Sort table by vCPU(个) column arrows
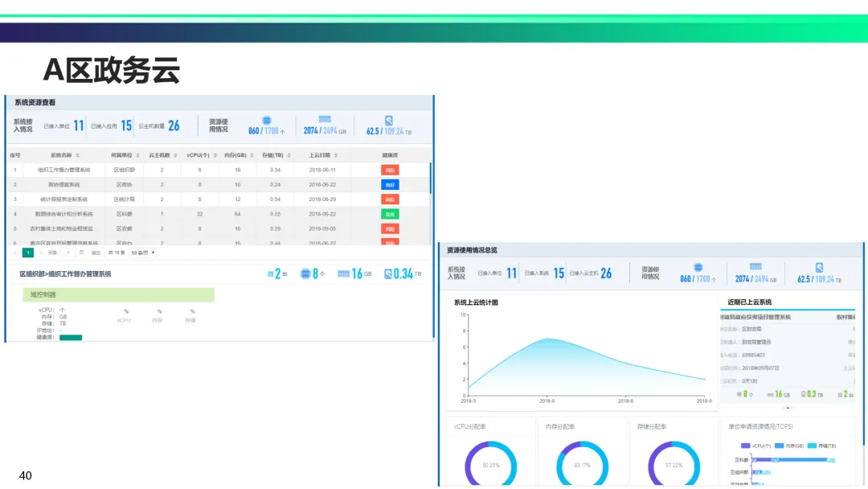 coord(215,155)
